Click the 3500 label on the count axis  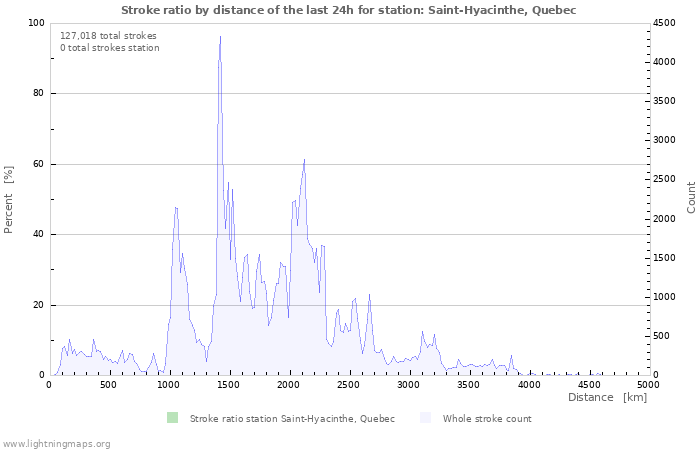[x=665, y=101]
